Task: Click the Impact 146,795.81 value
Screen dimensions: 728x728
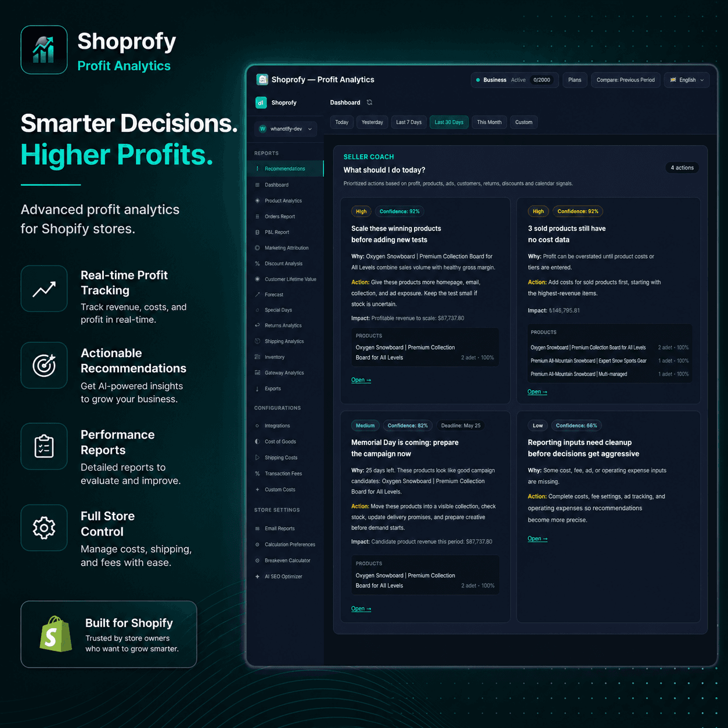Action: [564, 311]
